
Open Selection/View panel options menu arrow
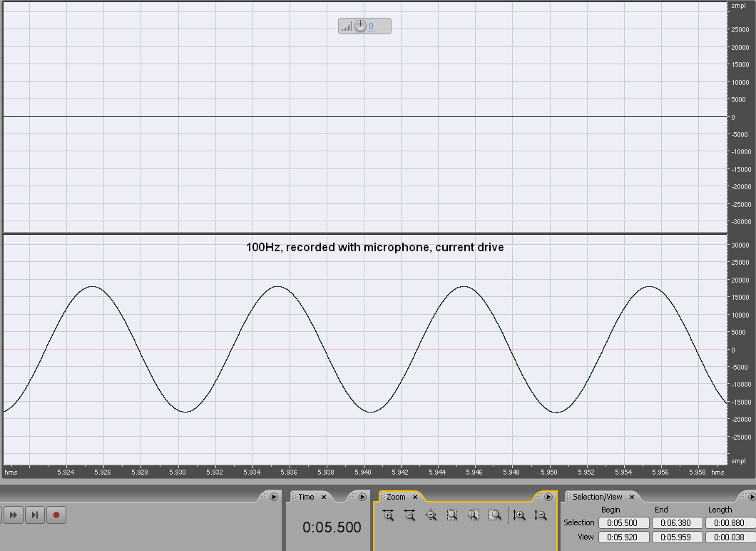[752, 497]
